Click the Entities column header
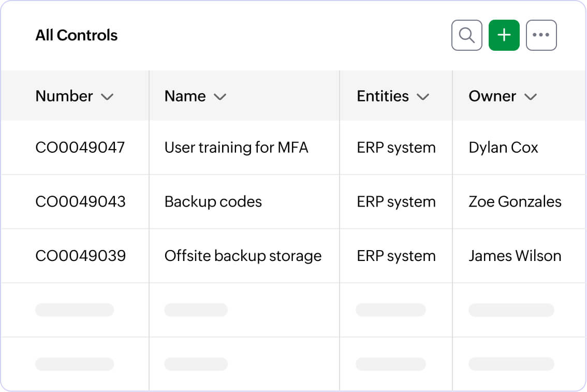The width and height of the screenshot is (587, 392). (381, 96)
